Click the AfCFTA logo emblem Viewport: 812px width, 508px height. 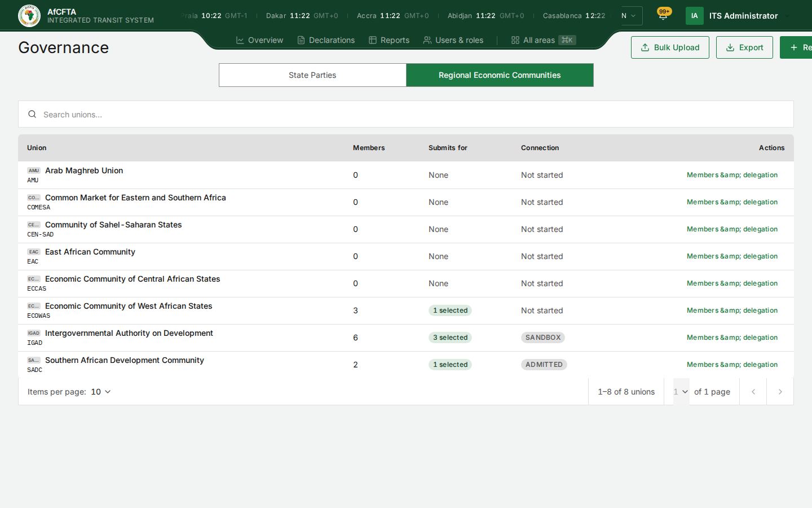[29, 16]
